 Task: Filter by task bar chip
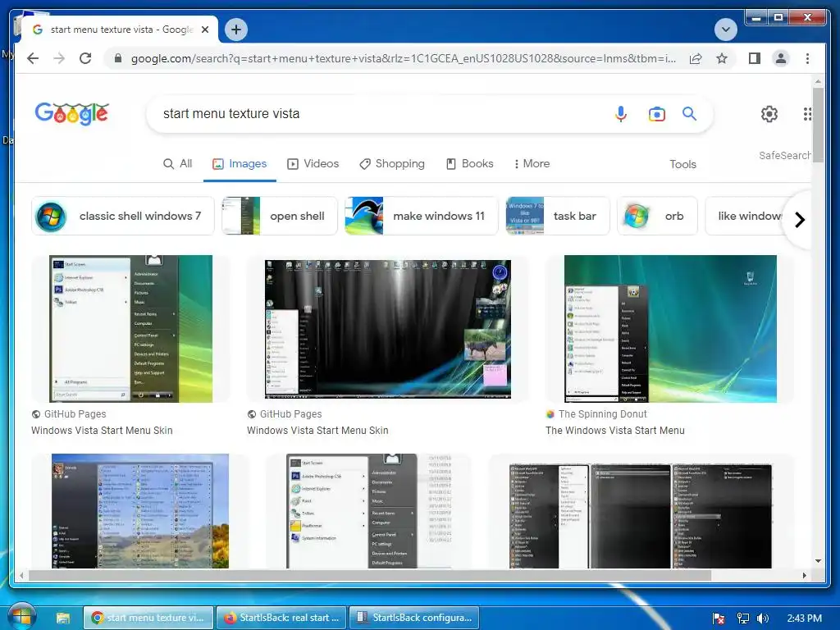click(x=558, y=216)
